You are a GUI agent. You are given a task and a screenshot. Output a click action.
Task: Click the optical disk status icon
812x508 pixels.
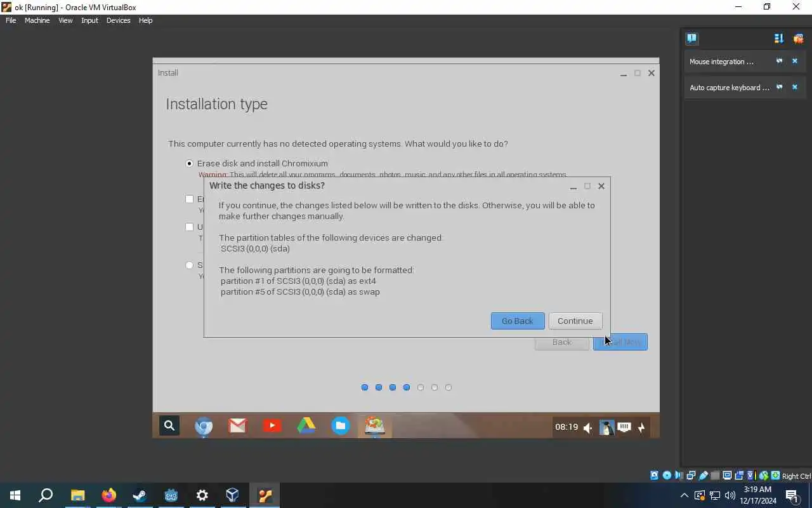[667, 476]
